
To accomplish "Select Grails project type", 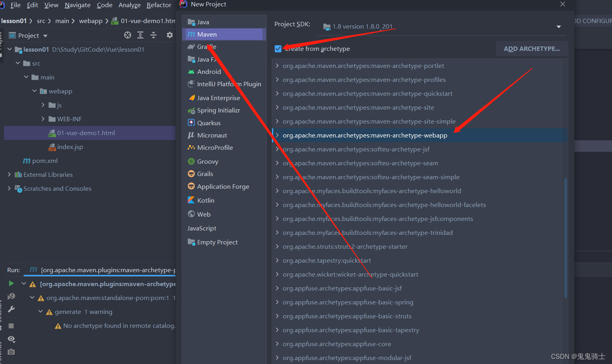I will pyautogui.click(x=224, y=174).
